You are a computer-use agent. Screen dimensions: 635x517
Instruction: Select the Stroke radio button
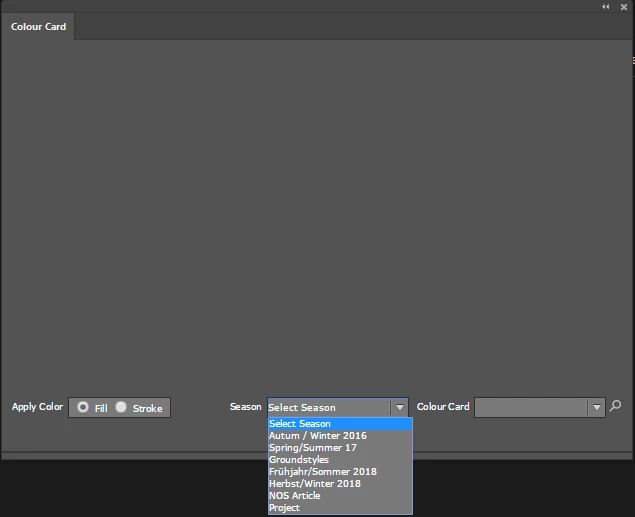121,407
